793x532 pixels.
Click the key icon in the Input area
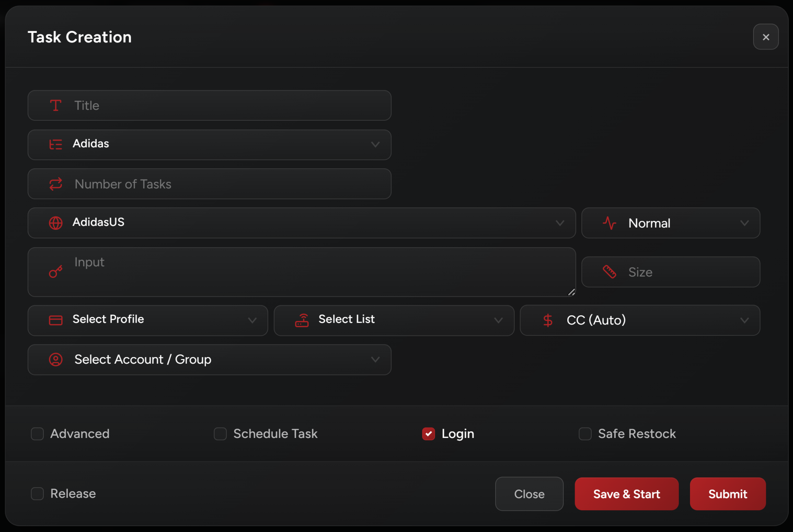point(56,272)
